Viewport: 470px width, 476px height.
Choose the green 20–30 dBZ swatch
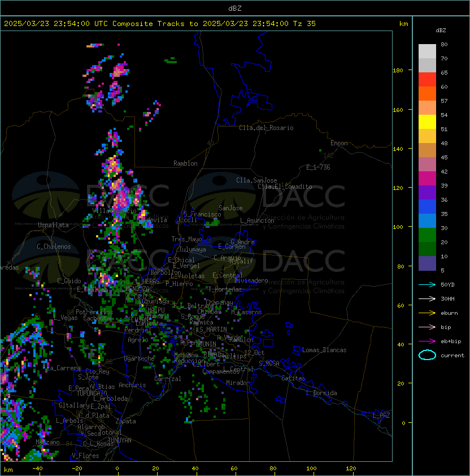[x=427, y=235]
